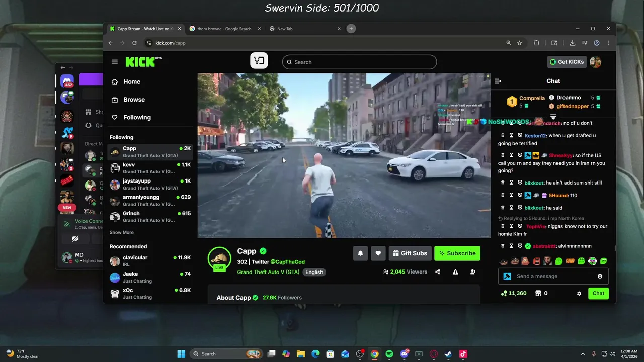Open Jaeke in Recommended list
This screenshot has width=644, height=362.
(x=150, y=277)
